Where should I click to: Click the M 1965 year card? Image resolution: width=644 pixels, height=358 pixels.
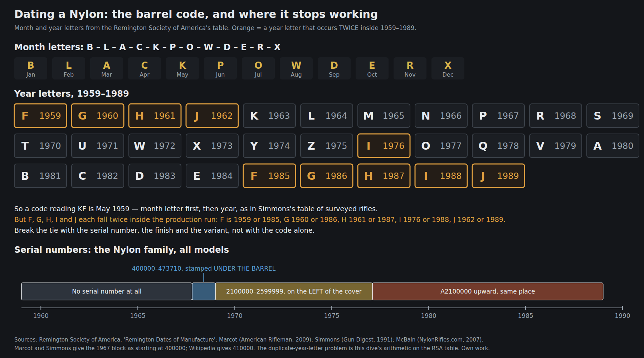pos(384,116)
